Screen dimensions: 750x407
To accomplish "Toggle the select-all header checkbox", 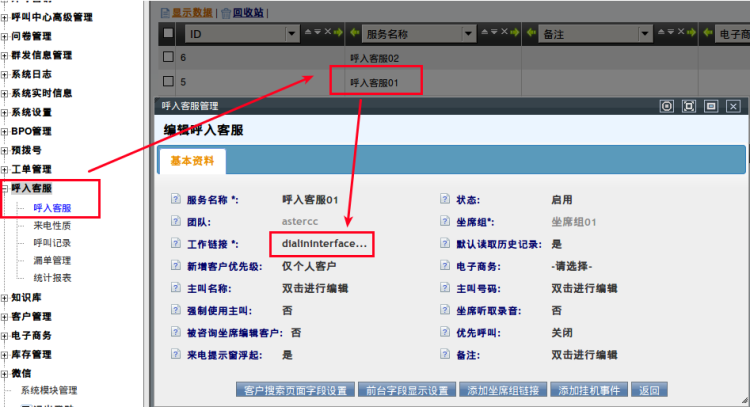I will pyautogui.click(x=168, y=34).
